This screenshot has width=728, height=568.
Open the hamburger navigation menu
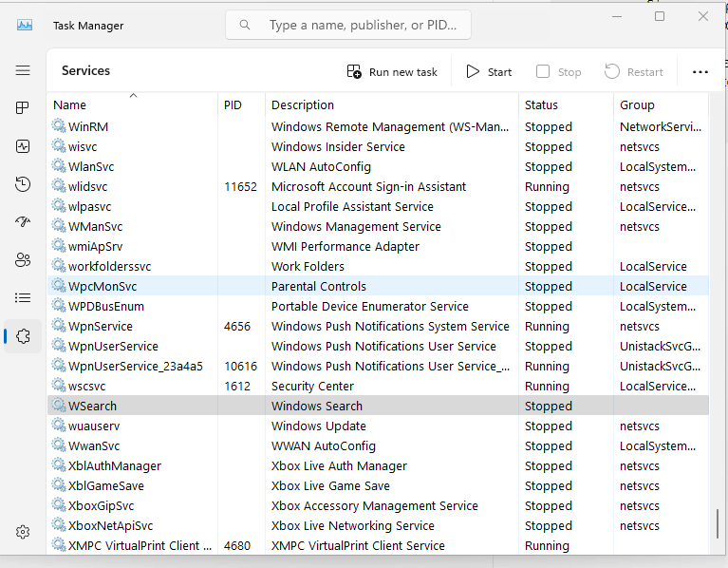click(x=23, y=70)
